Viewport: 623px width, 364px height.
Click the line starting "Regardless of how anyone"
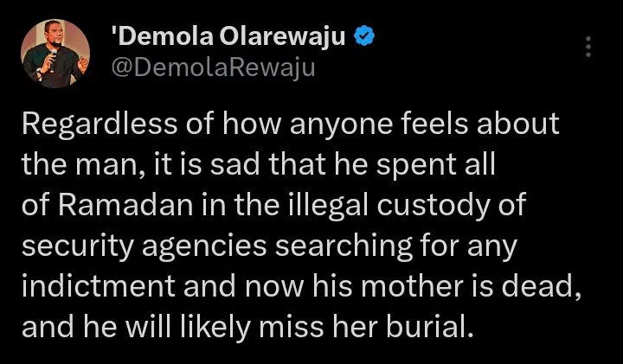(291, 126)
